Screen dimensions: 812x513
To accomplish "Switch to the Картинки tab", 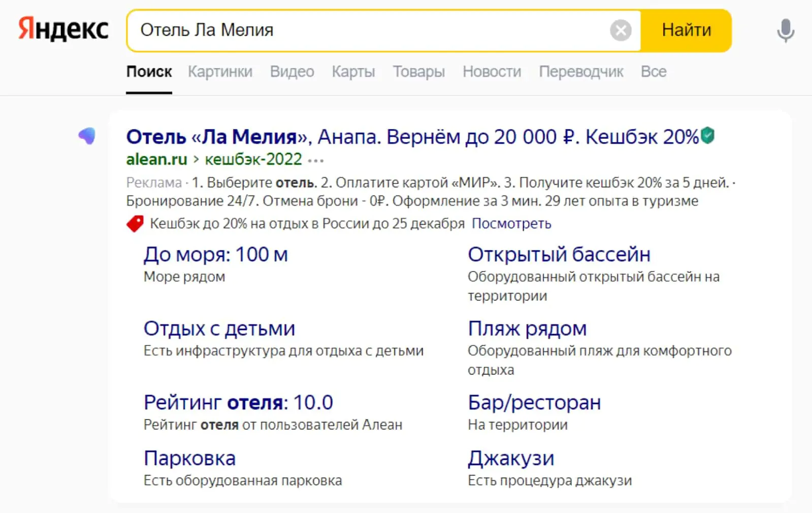I will click(x=220, y=72).
